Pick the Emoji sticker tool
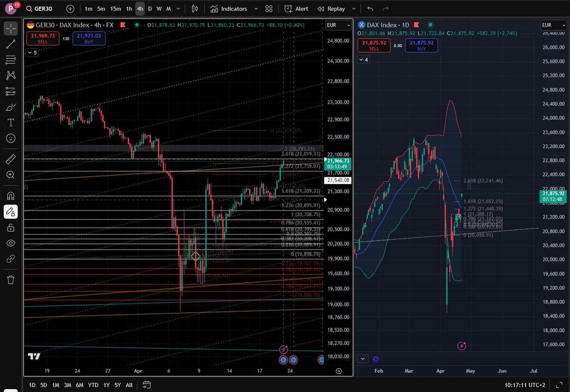Viewport: 570px width, 392px height. [x=10, y=138]
